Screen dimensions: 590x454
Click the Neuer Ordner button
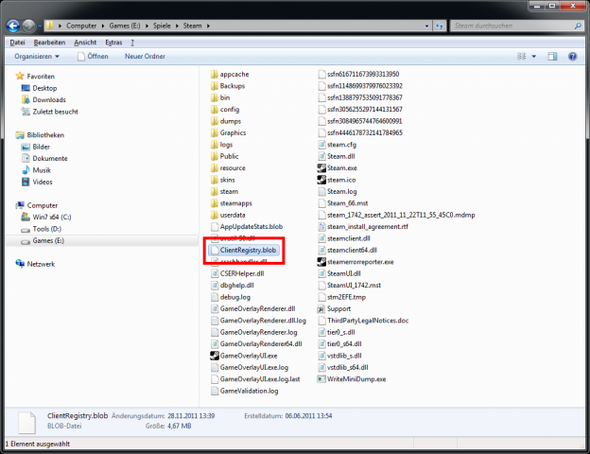pyautogui.click(x=145, y=56)
